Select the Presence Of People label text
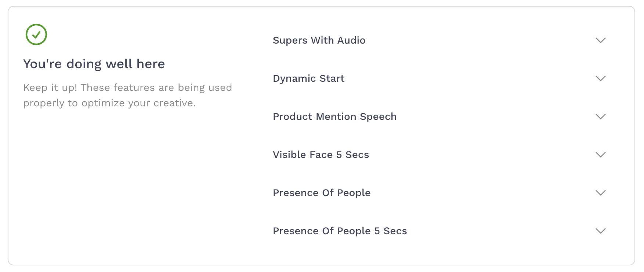644x272 pixels. tap(321, 193)
